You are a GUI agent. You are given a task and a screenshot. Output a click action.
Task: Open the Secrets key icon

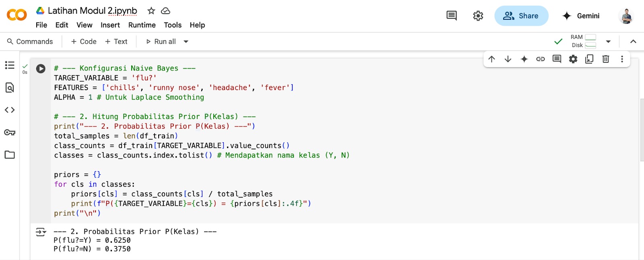point(10,133)
